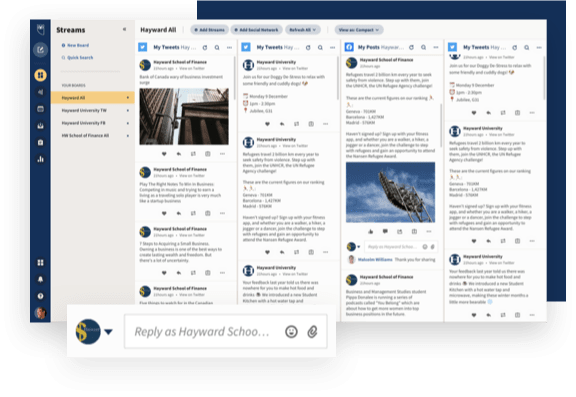
Task: Open more options on second-stream Doggy De-Stress tweet
Action: 325,124
